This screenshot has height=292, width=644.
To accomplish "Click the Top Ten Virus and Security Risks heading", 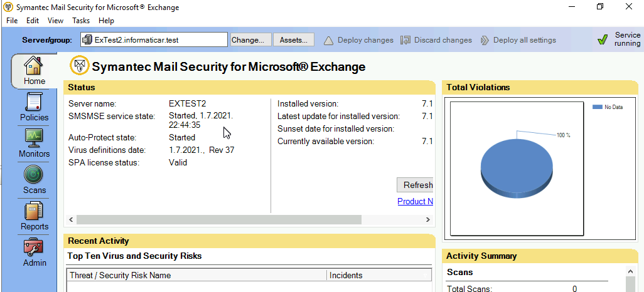I will pyautogui.click(x=135, y=256).
